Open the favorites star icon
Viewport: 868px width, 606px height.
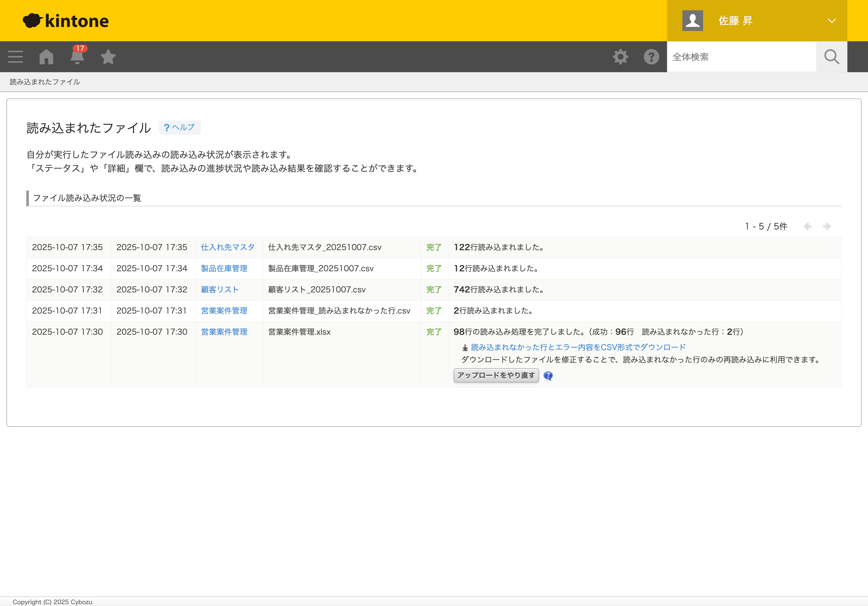pos(108,57)
